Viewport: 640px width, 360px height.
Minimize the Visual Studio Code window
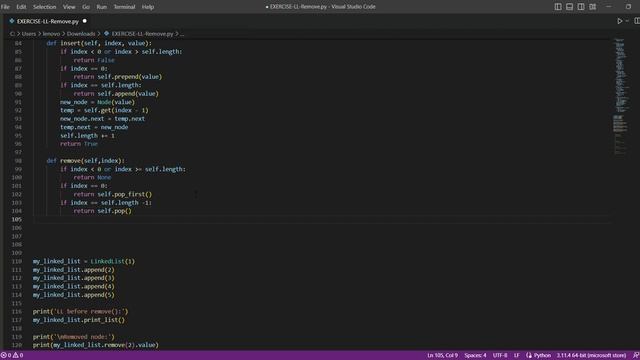pyautogui.click(x=609, y=7)
